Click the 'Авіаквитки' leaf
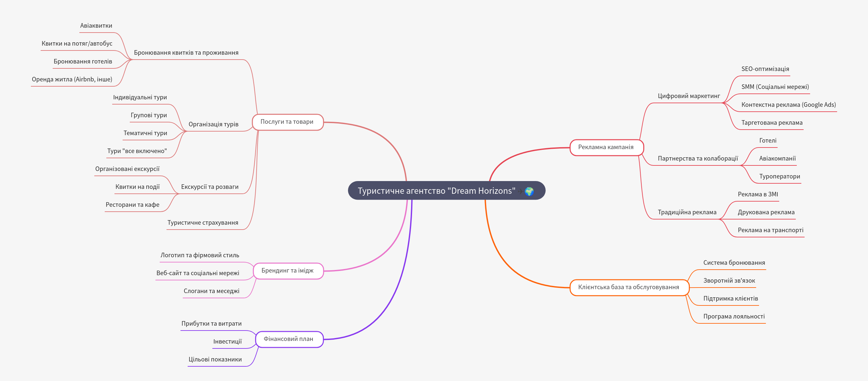This screenshot has width=868, height=381. point(96,26)
